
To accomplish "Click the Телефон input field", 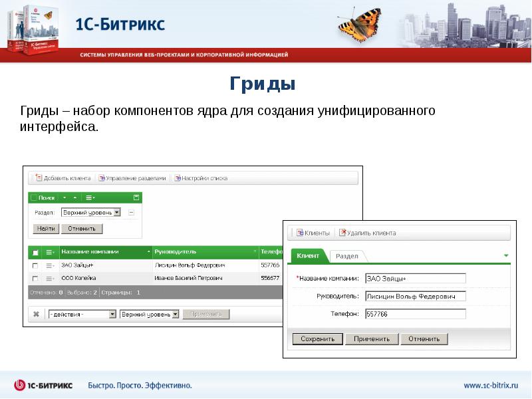I will click(x=416, y=314).
